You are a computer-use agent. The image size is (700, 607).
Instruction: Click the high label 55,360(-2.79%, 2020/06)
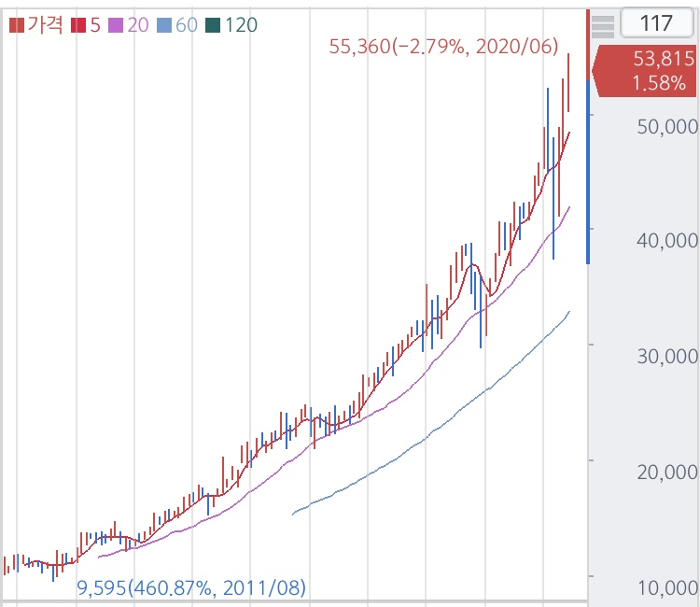443,47
